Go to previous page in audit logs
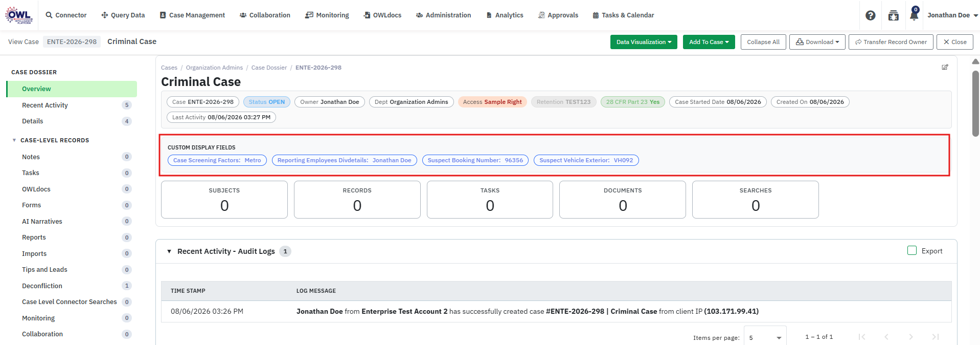The image size is (980, 345). (x=886, y=337)
